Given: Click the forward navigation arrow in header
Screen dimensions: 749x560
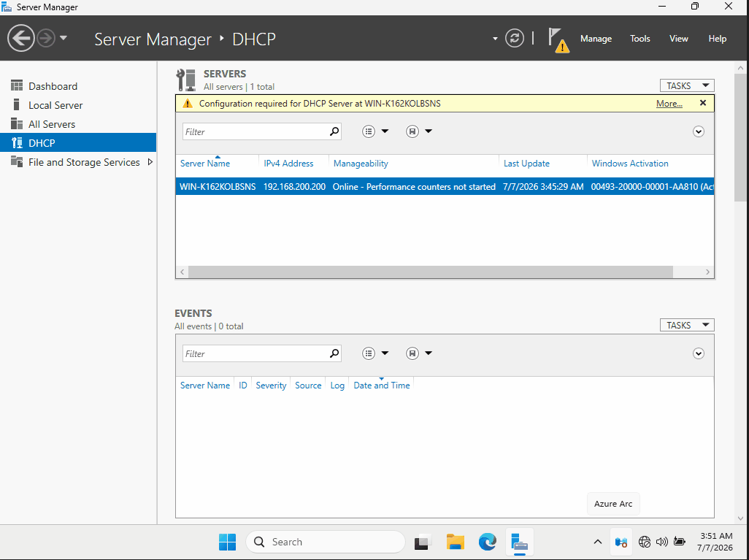Looking at the screenshot, I should click(x=46, y=38).
